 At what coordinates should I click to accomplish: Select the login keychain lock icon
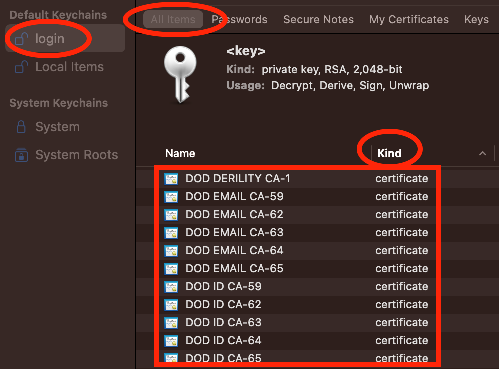point(21,39)
